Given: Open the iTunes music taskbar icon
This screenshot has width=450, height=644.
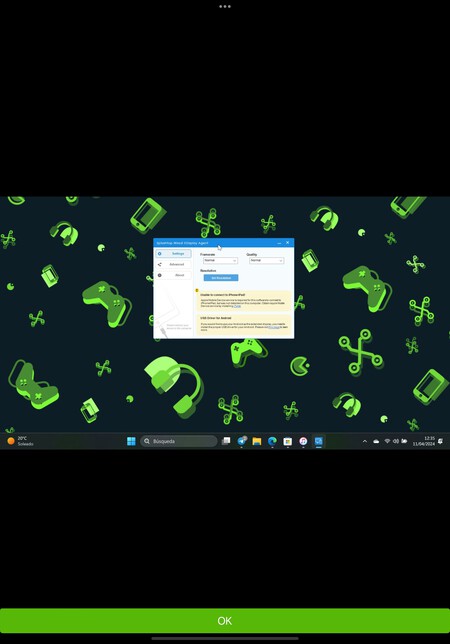Looking at the screenshot, I should point(303,441).
